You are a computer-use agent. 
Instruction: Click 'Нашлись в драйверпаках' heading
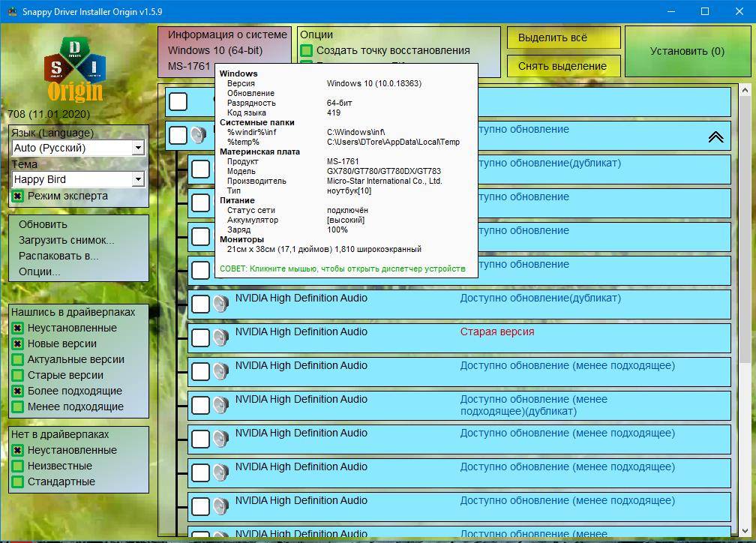pyautogui.click(x=73, y=313)
